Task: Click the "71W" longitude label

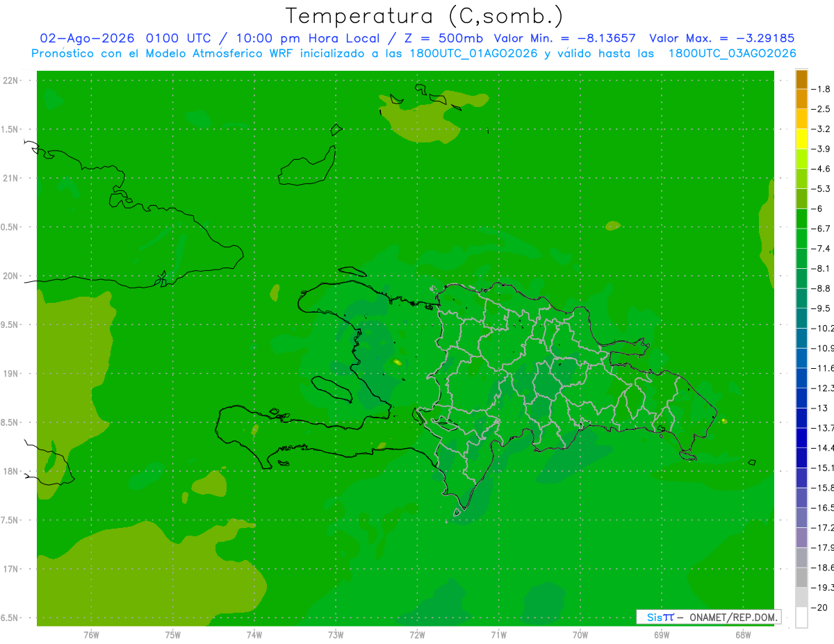Action: click(498, 634)
